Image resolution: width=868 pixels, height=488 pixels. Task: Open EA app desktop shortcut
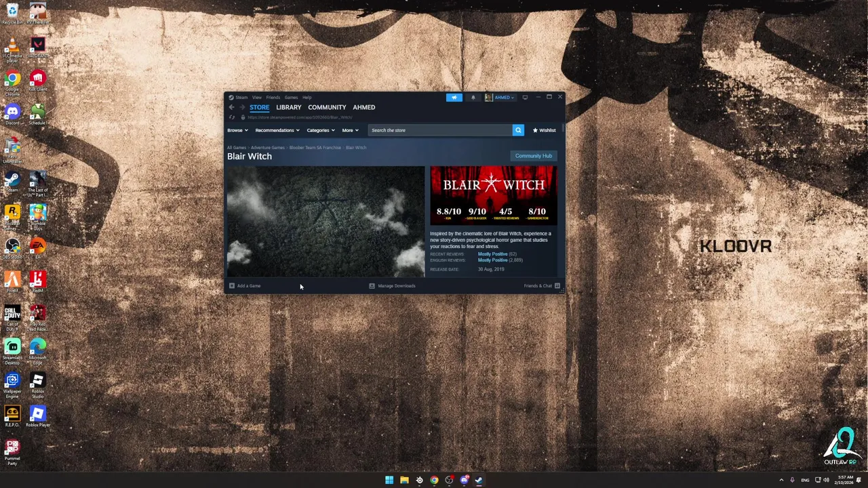pos(37,249)
